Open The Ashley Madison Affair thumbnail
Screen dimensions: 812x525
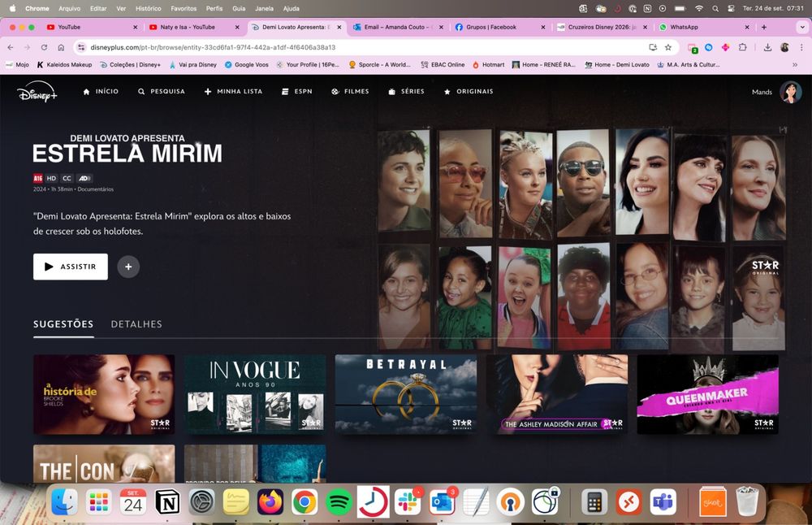[557, 394]
